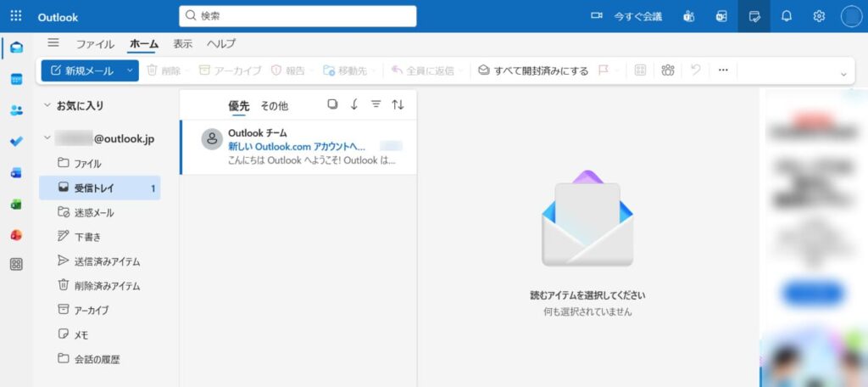868x387 pixels.
Task: Open the 会話の履歴 folder
Action: pyautogui.click(x=100, y=359)
